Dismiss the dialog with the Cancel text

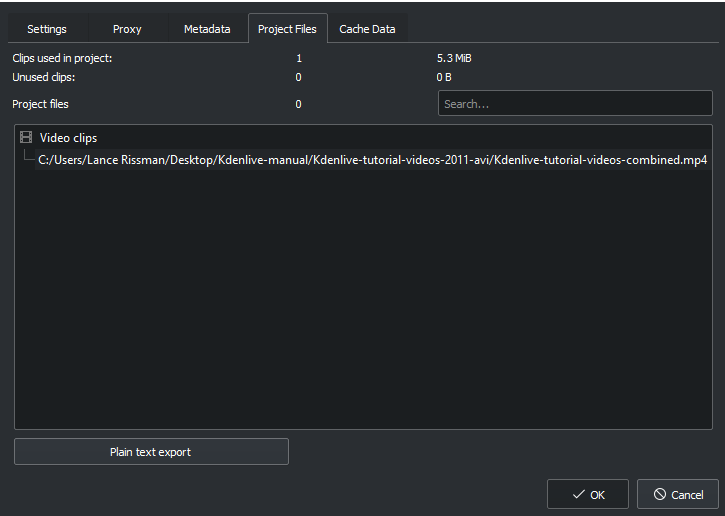(687, 495)
